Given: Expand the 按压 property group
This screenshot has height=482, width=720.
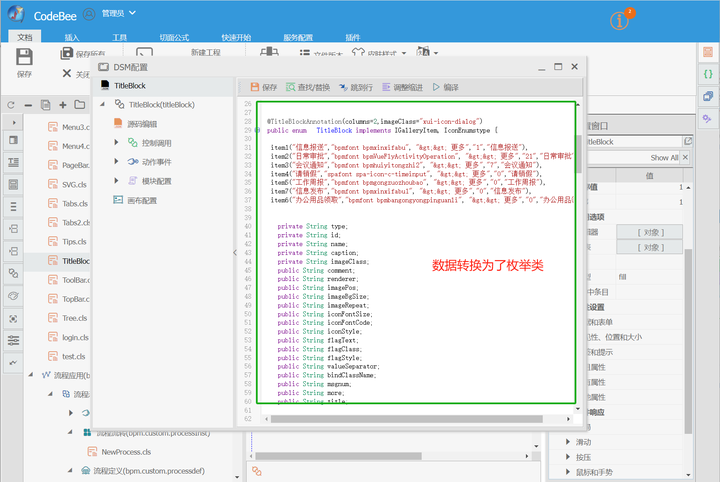Looking at the screenshot, I should [568, 457].
